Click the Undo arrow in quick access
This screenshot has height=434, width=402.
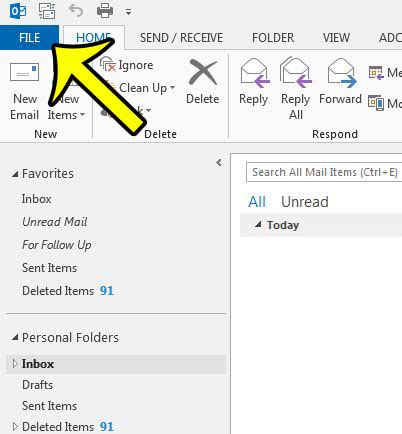[76, 11]
